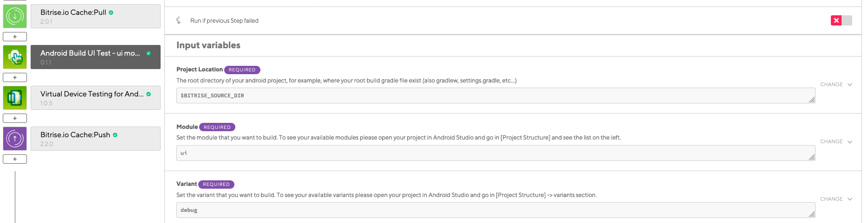Screen dimensions: 868x223
Task: Expand CHANGE chevron for Variant input
Action: pos(850,199)
